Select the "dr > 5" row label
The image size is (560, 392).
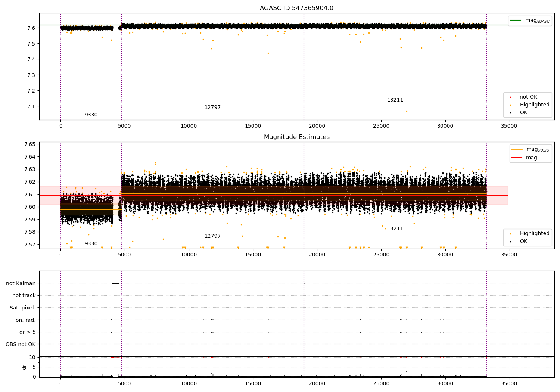pyautogui.click(x=28, y=332)
